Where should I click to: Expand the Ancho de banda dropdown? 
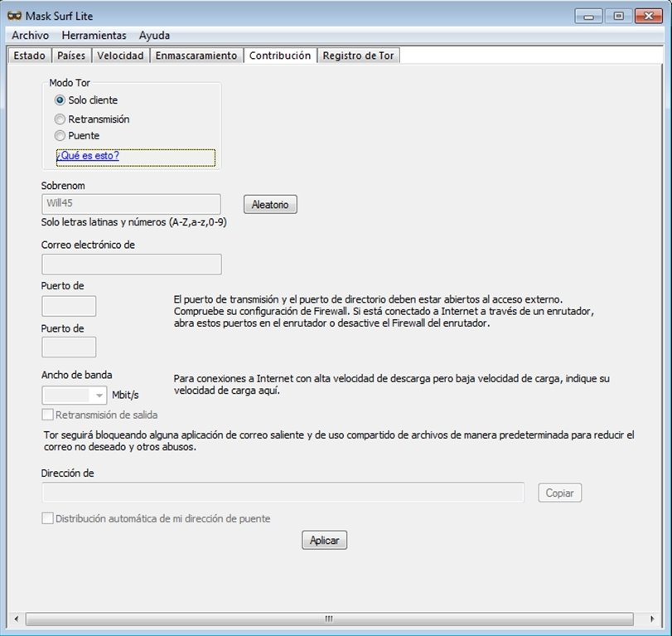[99, 395]
